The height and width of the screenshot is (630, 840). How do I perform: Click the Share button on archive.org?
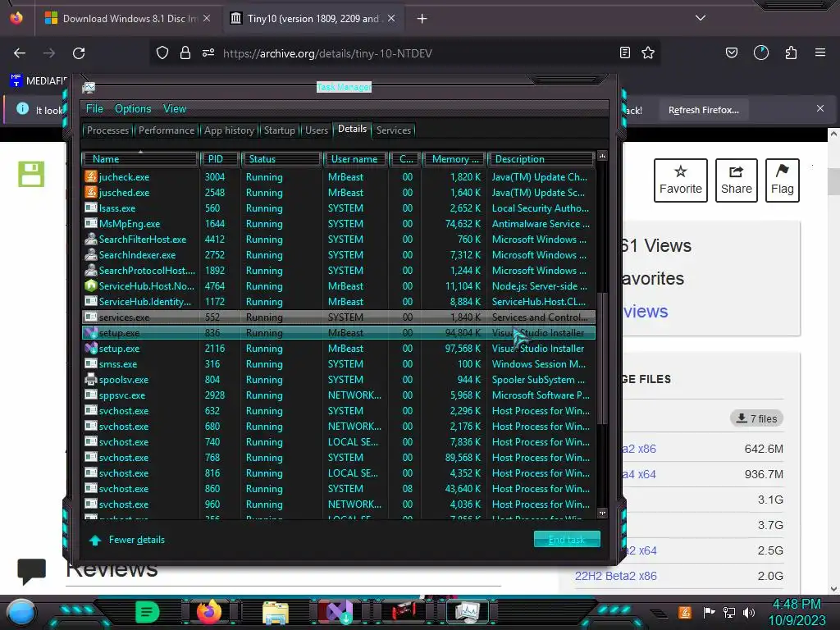[x=736, y=180]
